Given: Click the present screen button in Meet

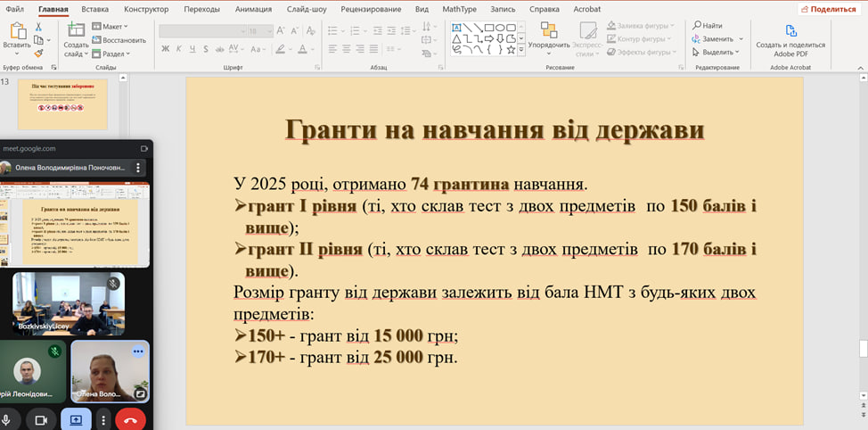Looking at the screenshot, I should tap(76, 419).
